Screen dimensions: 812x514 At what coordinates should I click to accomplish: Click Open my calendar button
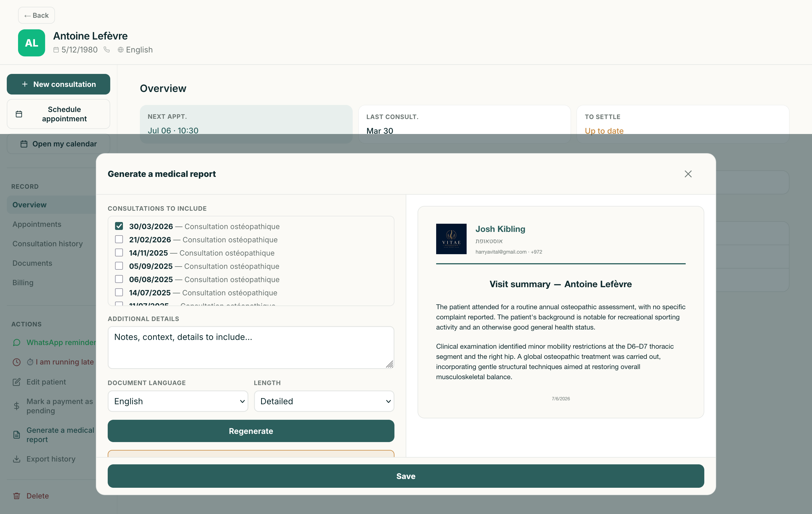tap(58, 144)
